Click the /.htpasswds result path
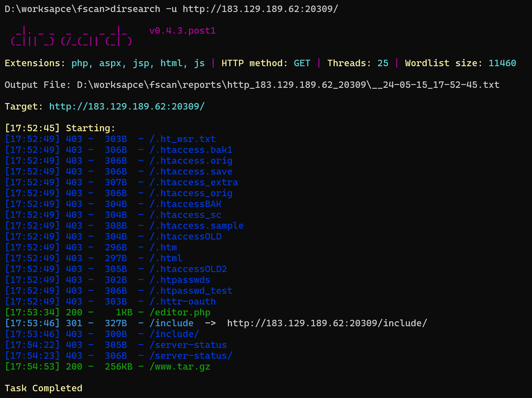Viewport: 532px width, 398px height. [x=180, y=280]
